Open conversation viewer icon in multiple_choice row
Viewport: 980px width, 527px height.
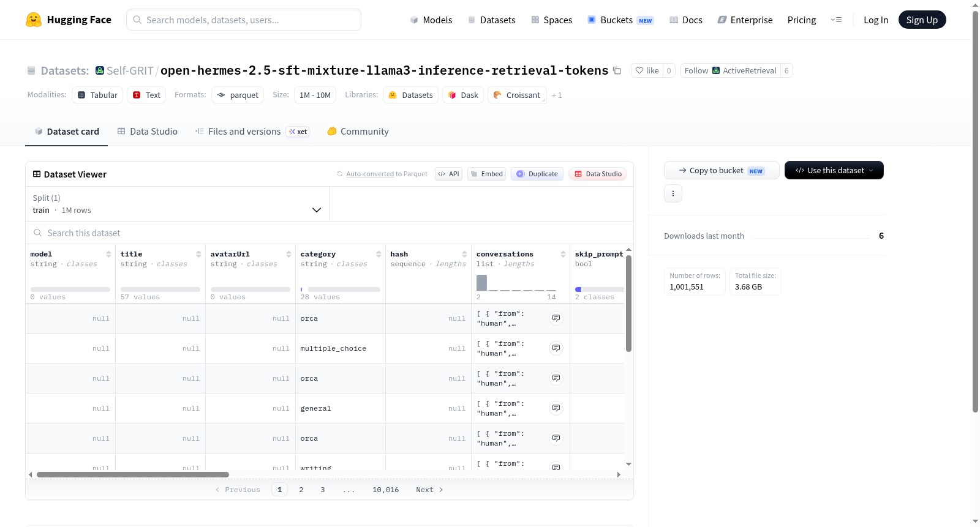point(556,348)
